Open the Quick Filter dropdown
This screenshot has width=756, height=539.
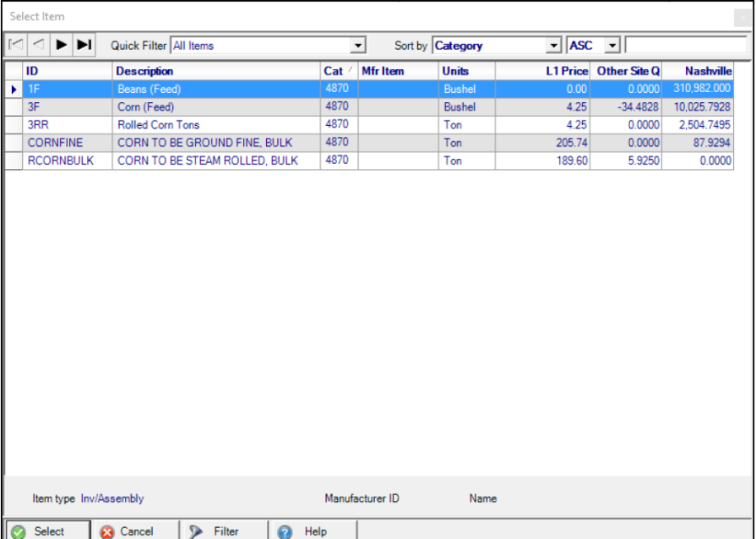tap(358, 46)
